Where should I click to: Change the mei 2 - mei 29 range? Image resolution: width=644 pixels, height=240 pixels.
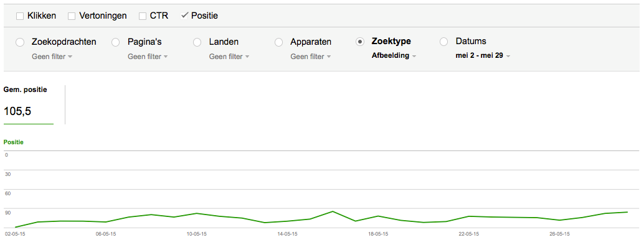483,56
